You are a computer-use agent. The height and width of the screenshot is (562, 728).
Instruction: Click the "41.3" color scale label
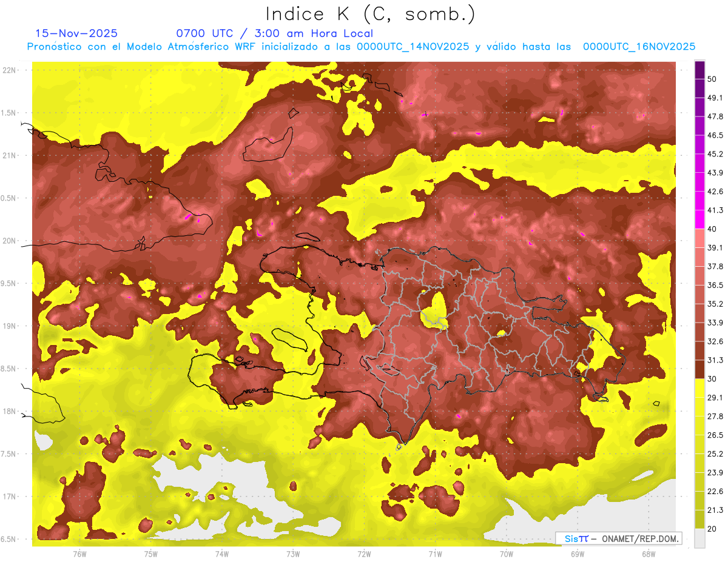pos(715,210)
